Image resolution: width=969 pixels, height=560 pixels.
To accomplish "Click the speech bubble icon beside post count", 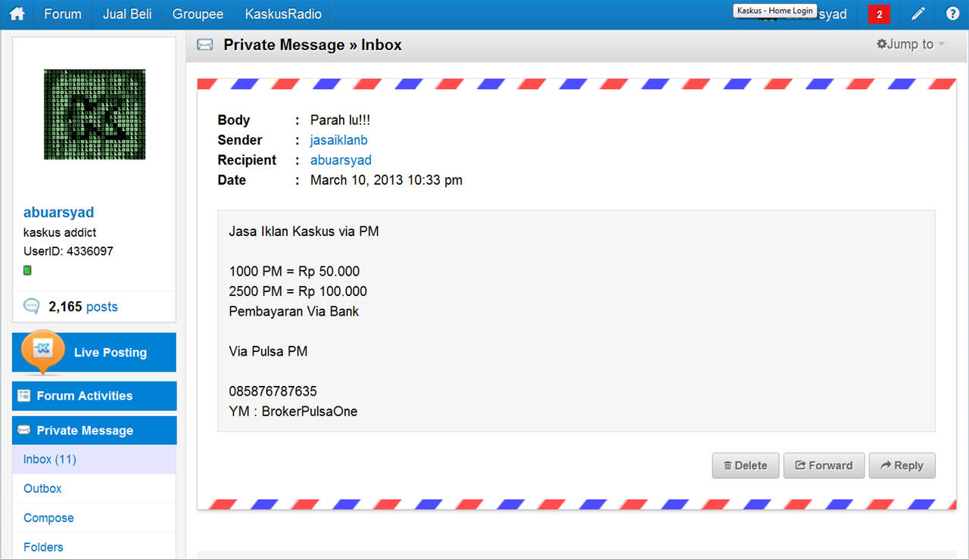I will tap(32, 306).
